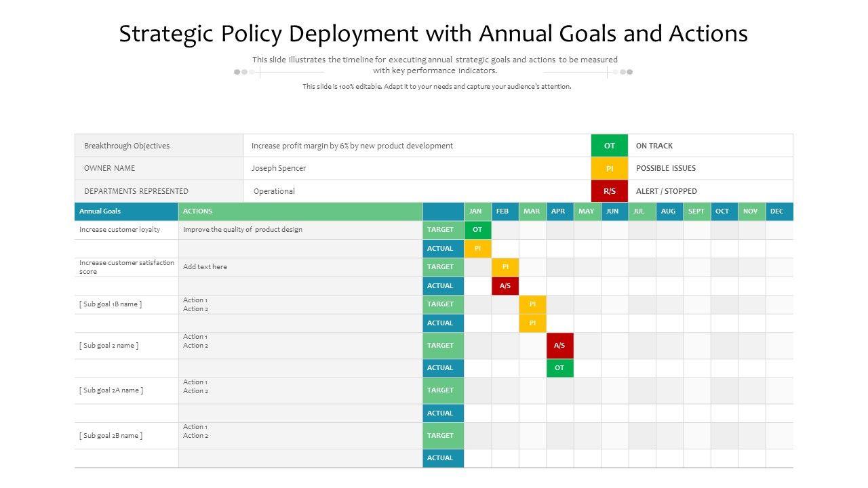Image resolution: width=868 pixels, height=488 pixels.
Task: Click the JAN month header
Action: (477, 211)
